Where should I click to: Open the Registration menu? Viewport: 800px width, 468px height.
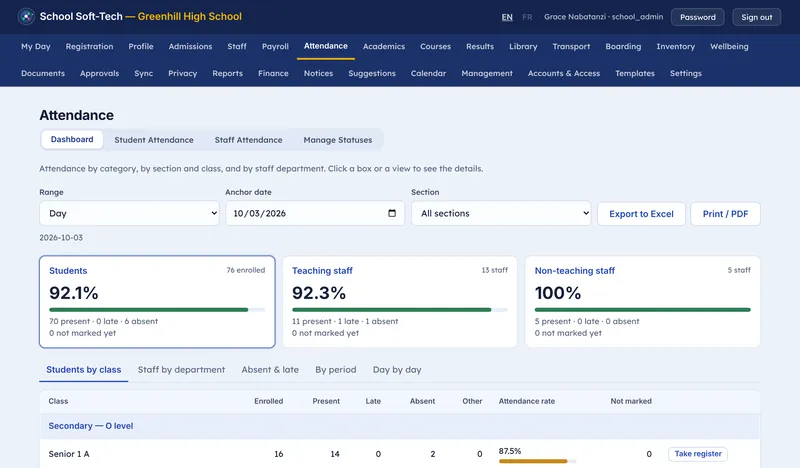pyautogui.click(x=89, y=46)
